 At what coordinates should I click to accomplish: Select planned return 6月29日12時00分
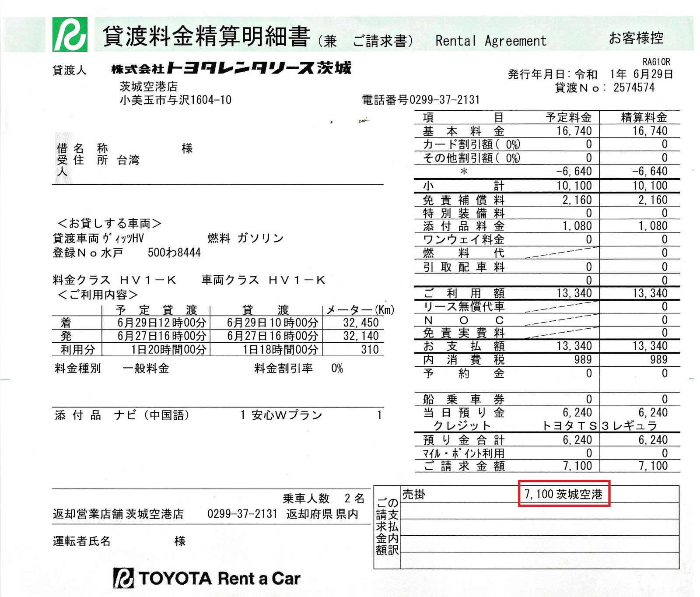[161, 323]
